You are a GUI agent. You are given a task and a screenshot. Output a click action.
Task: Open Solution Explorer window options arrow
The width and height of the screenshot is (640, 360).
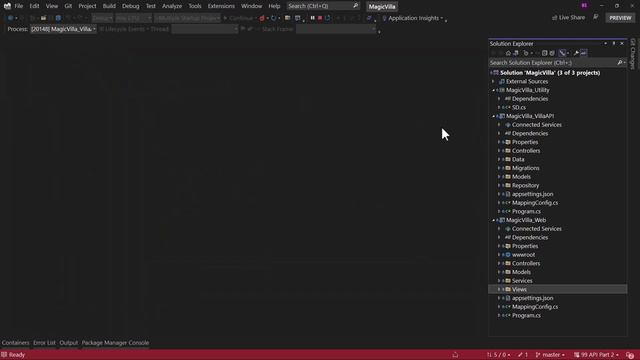(606, 43)
